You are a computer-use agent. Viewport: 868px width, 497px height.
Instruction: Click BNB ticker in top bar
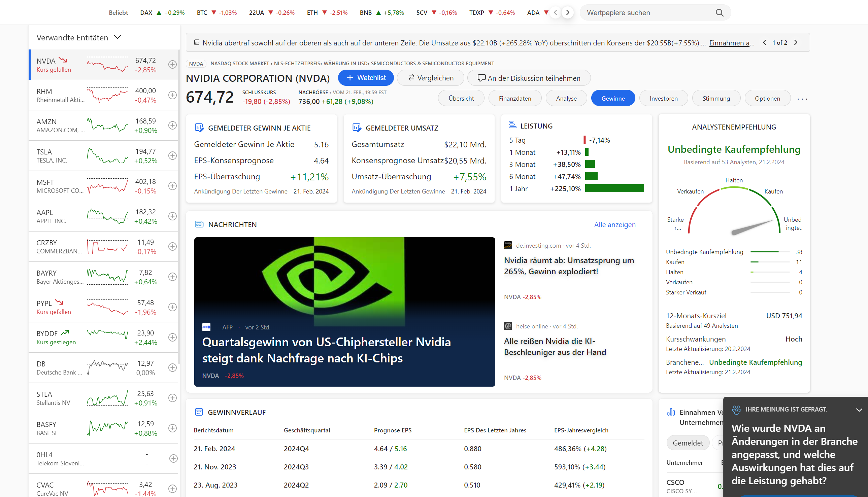tap(382, 13)
